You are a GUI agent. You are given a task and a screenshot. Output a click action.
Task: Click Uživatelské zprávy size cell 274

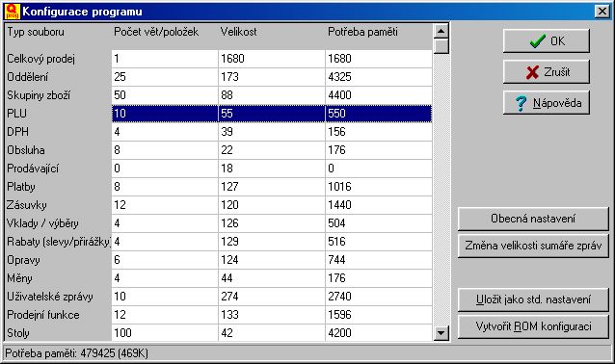point(272,297)
